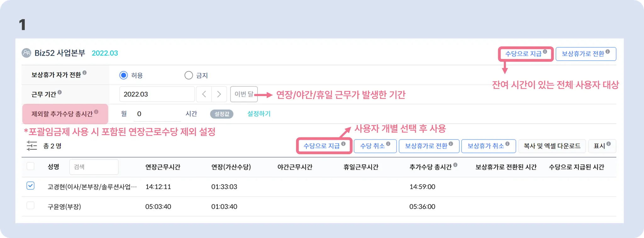This screenshot has height=238, width=644.
Task: Click info icon next to 근무 기간
Action: 60,92
